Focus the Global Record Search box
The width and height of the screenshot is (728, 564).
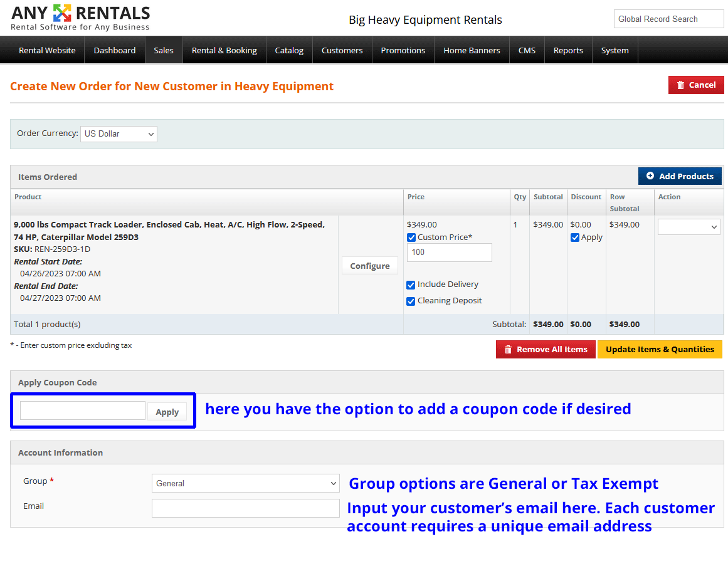click(668, 19)
